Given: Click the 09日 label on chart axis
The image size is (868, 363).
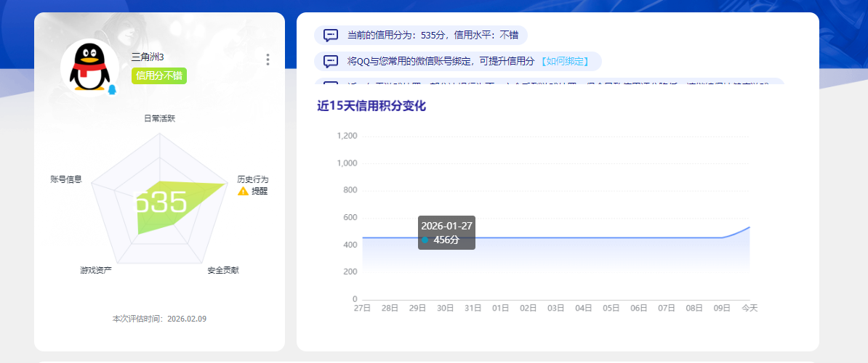Looking at the screenshot, I should [722, 308].
